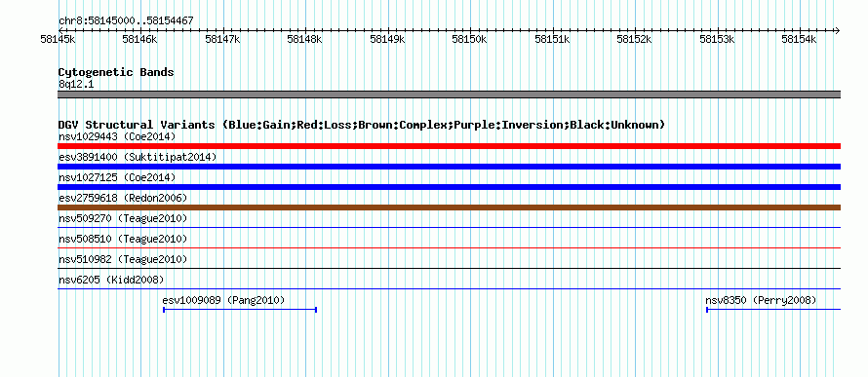Viewport: 868px width, 377px height.
Task: Select the thin blue nsv6205 line
Action: coord(449,288)
